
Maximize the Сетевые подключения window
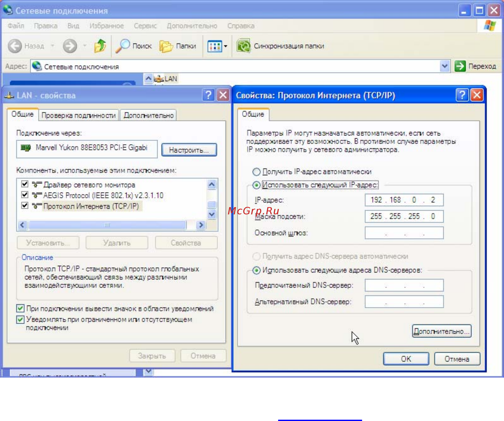point(479,11)
